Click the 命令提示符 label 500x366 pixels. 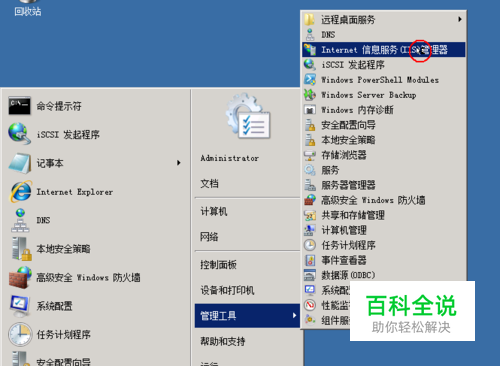click(59, 106)
